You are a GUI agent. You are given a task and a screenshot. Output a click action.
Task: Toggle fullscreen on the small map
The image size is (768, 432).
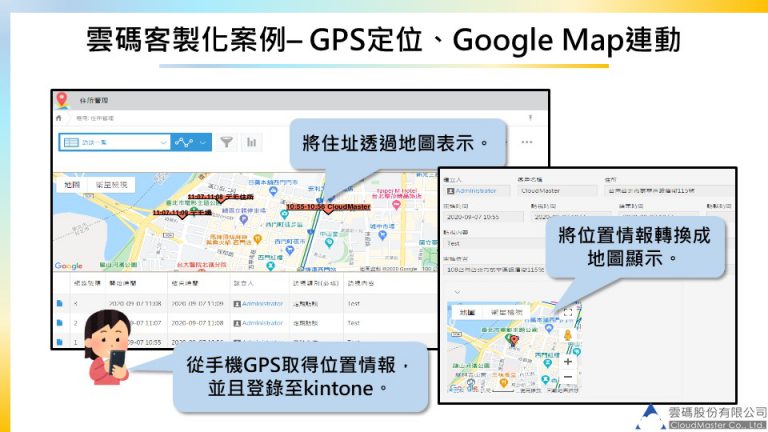[568, 312]
